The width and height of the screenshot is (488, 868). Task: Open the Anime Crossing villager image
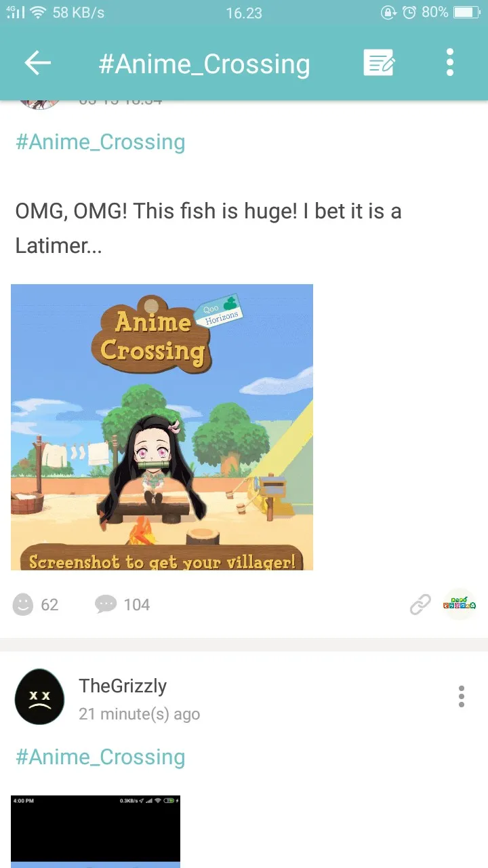[162, 427]
